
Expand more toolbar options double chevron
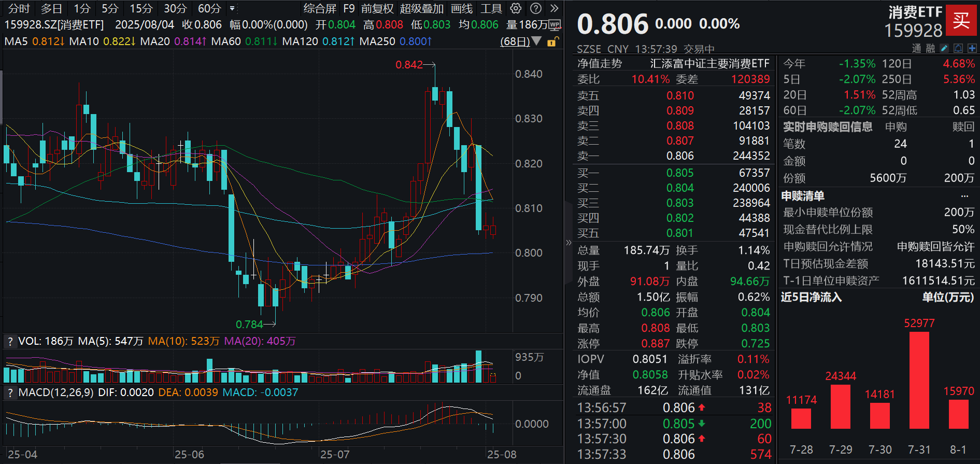click(x=555, y=8)
